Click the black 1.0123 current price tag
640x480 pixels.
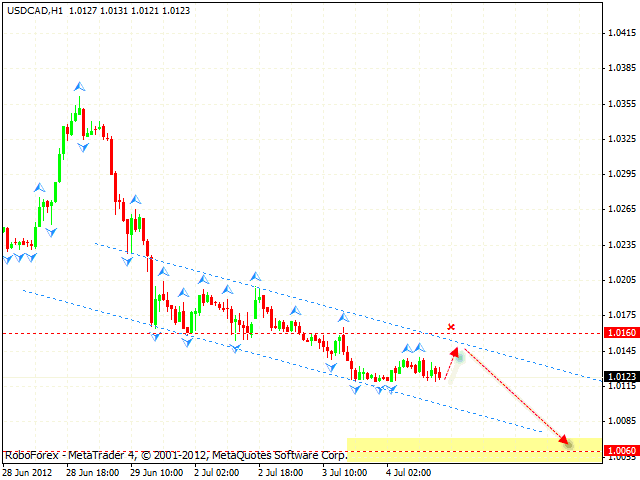(x=621, y=377)
